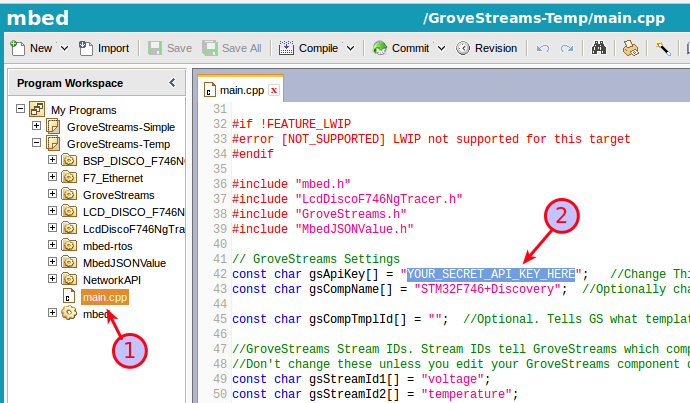
Task: Collapse the GroveStreams-Temp program
Action: pyautogui.click(x=37, y=144)
